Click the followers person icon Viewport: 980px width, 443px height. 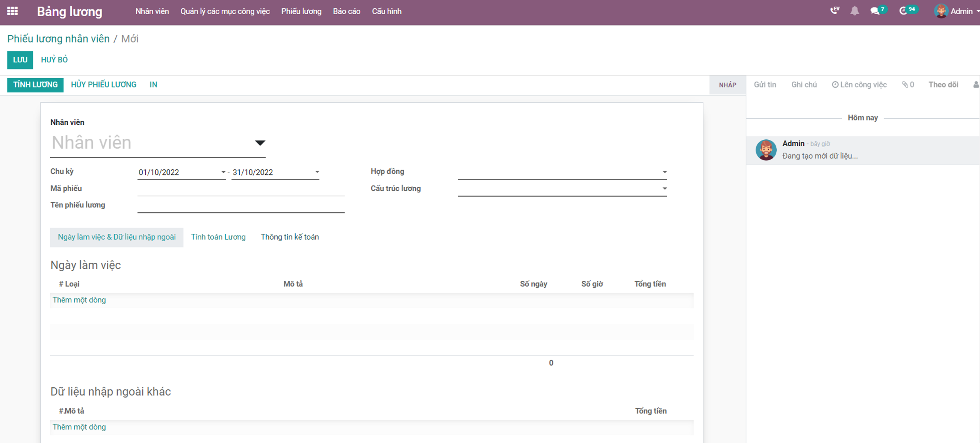click(x=976, y=84)
